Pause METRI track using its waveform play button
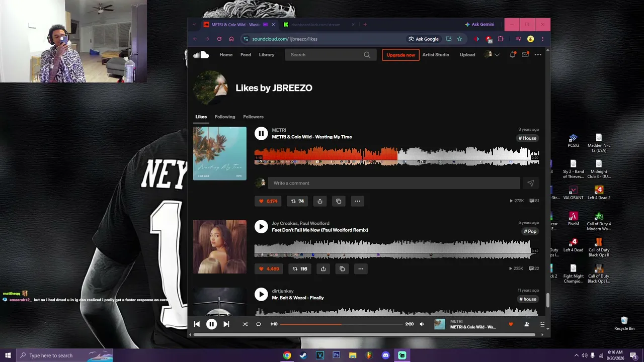Viewport: 644px width, 362px height. click(261, 133)
